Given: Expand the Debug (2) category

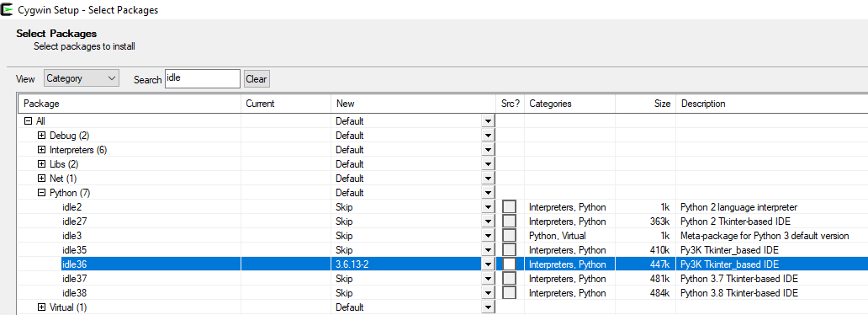Looking at the screenshot, I should point(41,136).
